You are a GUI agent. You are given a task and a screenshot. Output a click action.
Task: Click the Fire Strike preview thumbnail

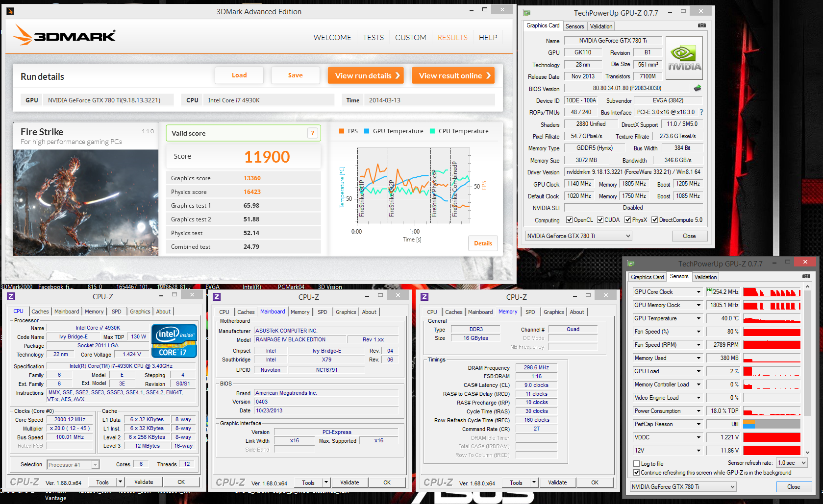(x=86, y=203)
